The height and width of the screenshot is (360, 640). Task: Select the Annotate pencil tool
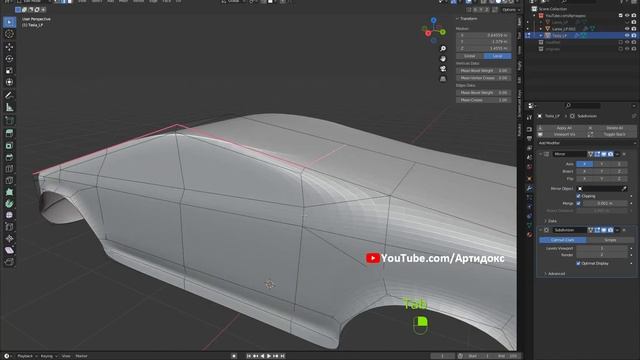(x=9, y=96)
